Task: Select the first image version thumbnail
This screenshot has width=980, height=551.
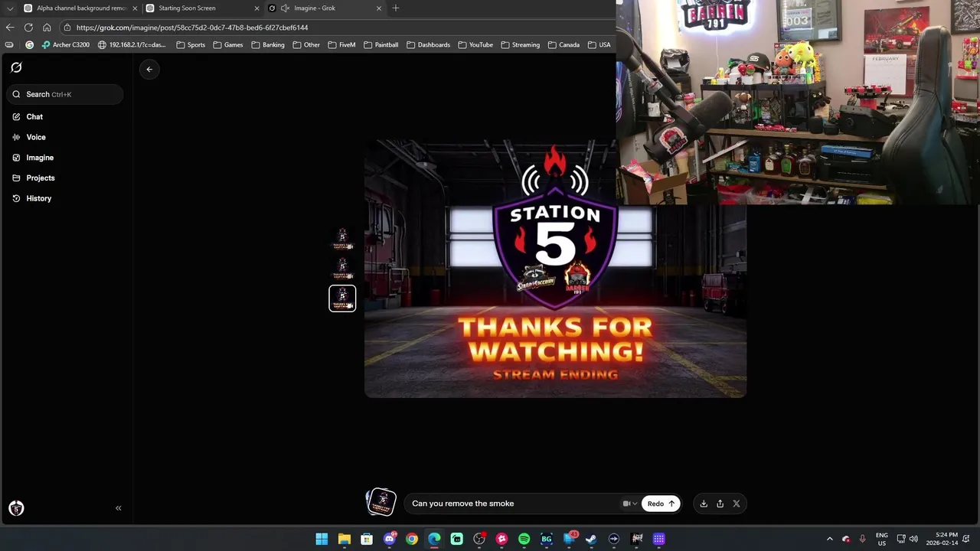Action: click(x=342, y=239)
